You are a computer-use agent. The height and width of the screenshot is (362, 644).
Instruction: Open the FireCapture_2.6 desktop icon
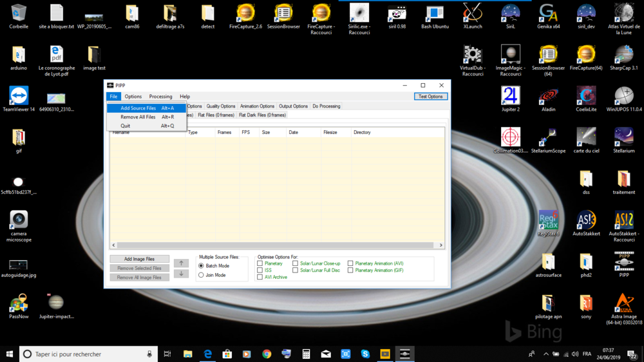point(245,17)
